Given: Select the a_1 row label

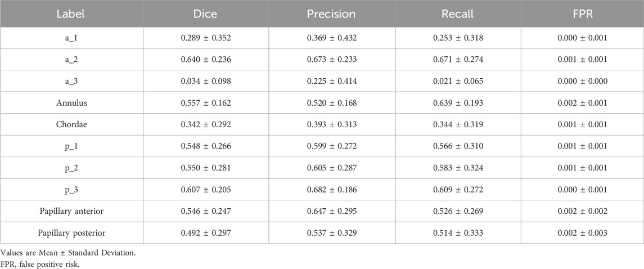Looking at the screenshot, I should tap(71, 38).
